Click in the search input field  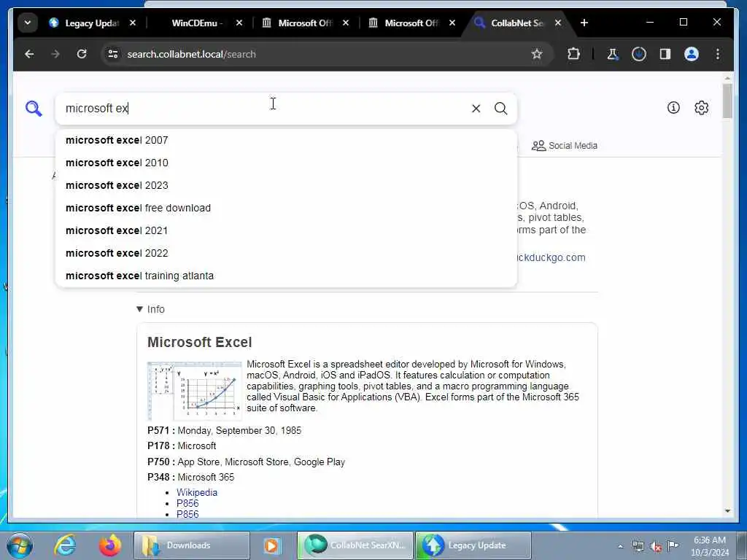pos(264,109)
